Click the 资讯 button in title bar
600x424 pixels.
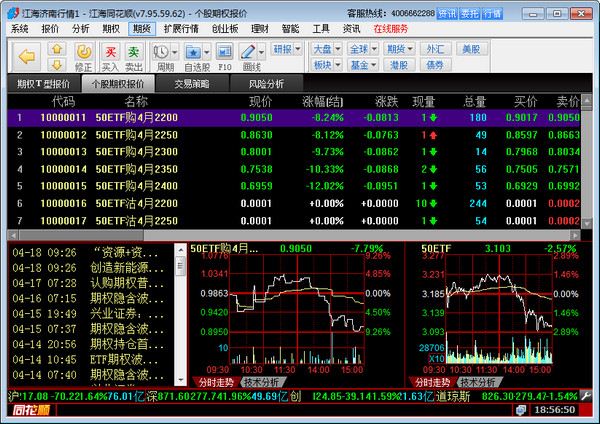(447, 14)
